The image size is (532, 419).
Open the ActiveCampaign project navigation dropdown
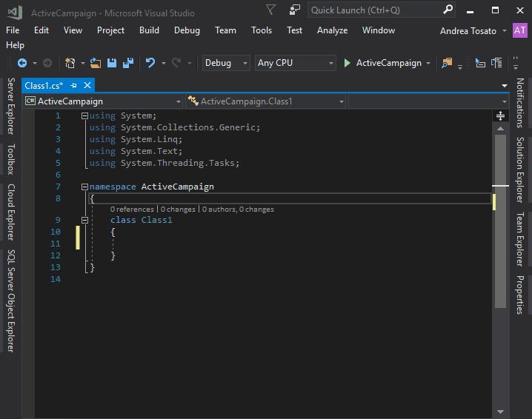point(103,101)
